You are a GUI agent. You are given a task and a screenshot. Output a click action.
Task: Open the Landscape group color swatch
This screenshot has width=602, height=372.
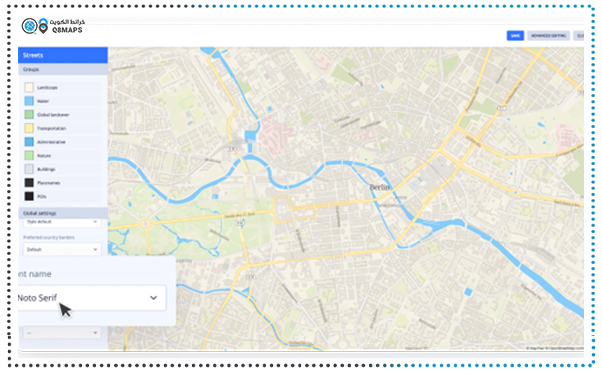coord(29,87)
